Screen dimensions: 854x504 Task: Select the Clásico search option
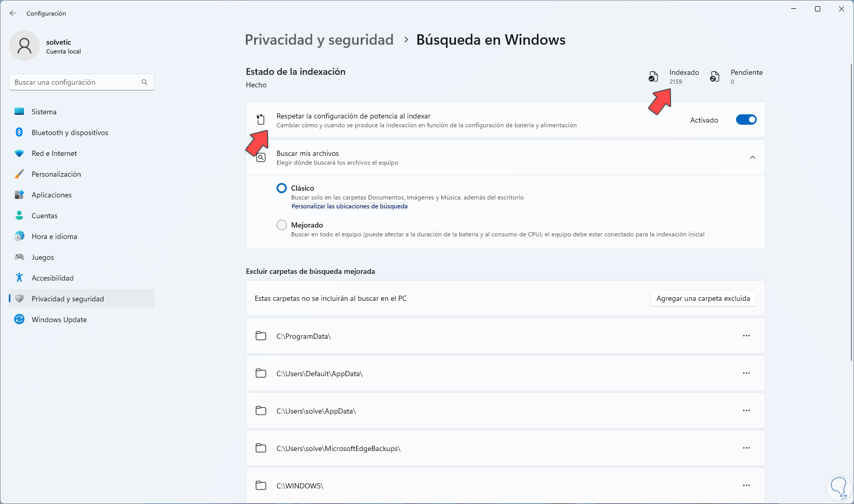click(282, 188)
